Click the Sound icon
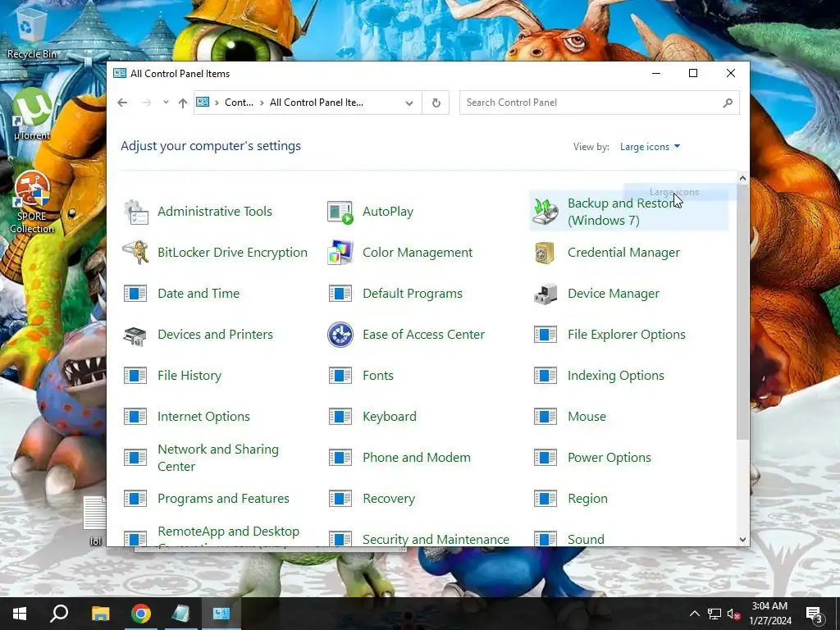This screenshot has width=840, height=630. click(546, 538)
